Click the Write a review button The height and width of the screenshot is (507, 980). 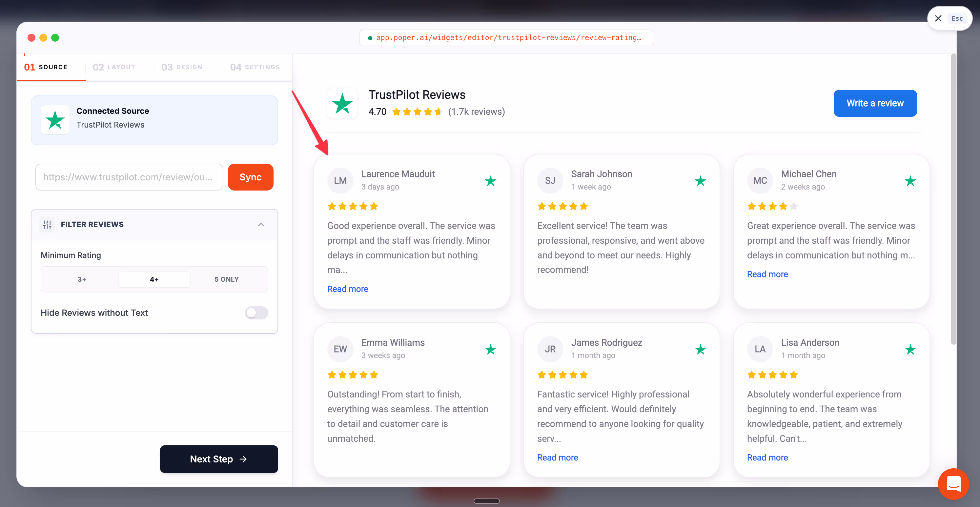(875, 103)
